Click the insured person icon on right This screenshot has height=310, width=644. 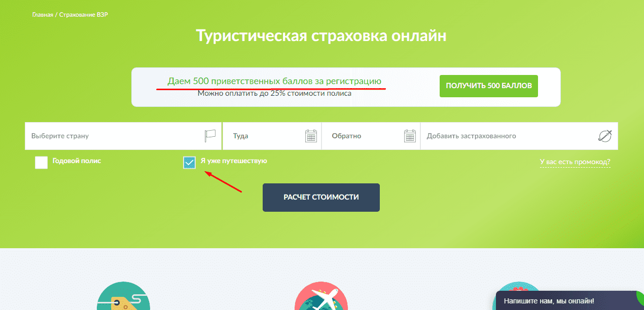coord(605,136)
